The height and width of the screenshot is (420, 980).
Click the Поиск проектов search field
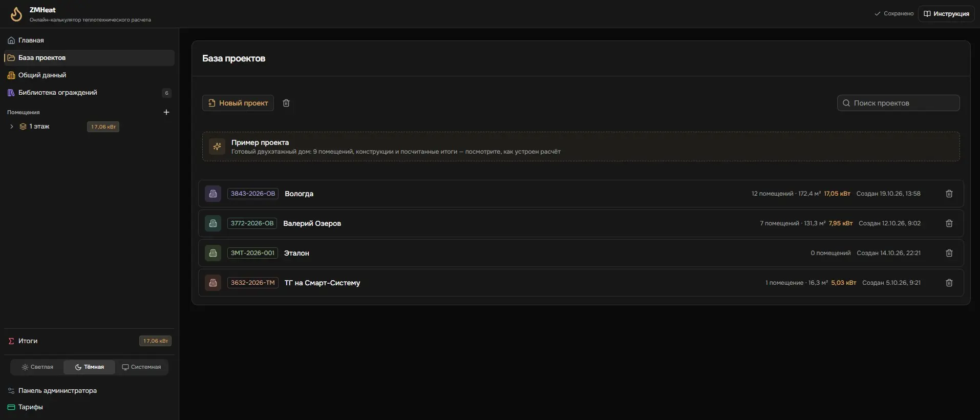(x=898, y=103)
